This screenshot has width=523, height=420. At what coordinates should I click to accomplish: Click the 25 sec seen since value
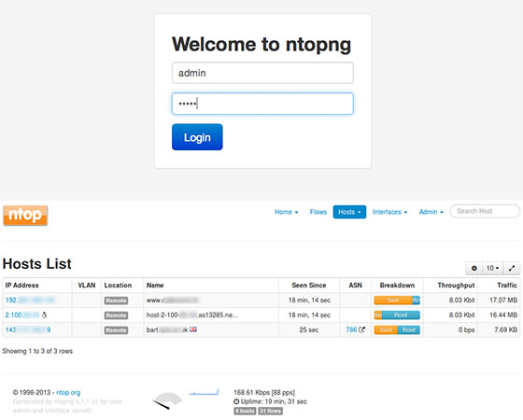coord(309,329)
